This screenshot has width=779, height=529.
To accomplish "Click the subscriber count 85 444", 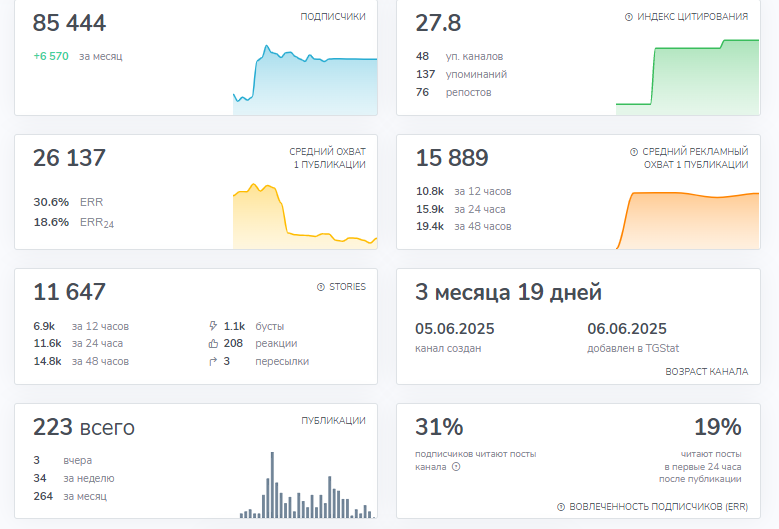I will (x=70, y=23).
